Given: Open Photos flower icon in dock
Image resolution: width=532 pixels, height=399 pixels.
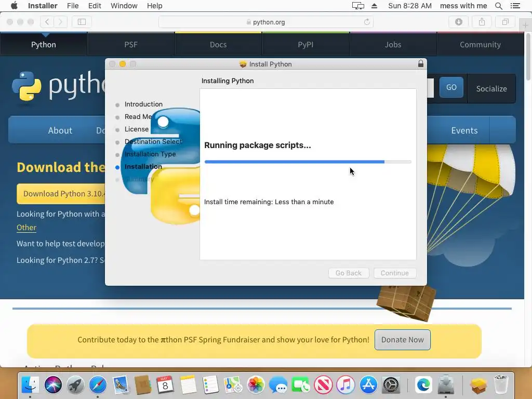Looking at the screenshot, I should [x=256, y=385].
